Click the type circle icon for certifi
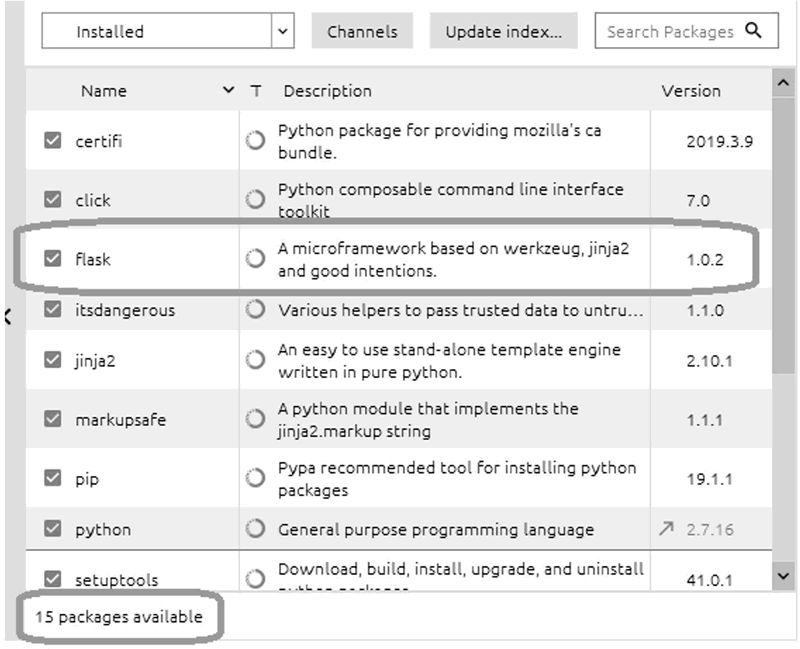Screen dimensions: 800x649 (255, 140)
